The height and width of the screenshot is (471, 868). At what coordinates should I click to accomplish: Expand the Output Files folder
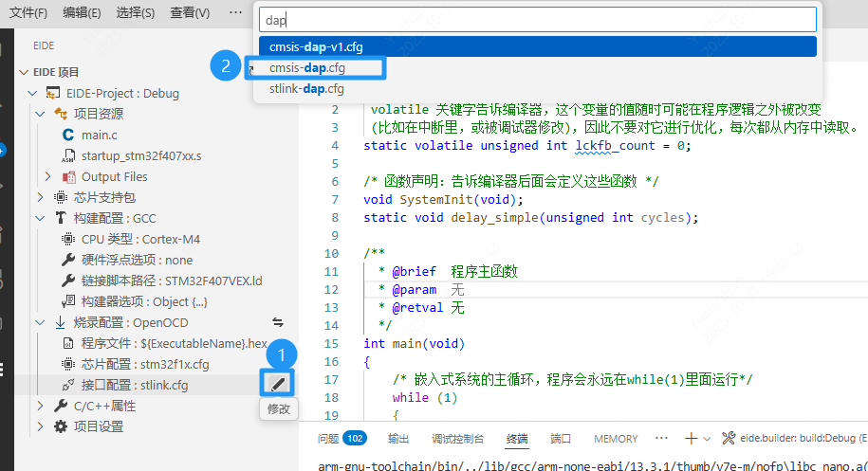click(48, 176)
